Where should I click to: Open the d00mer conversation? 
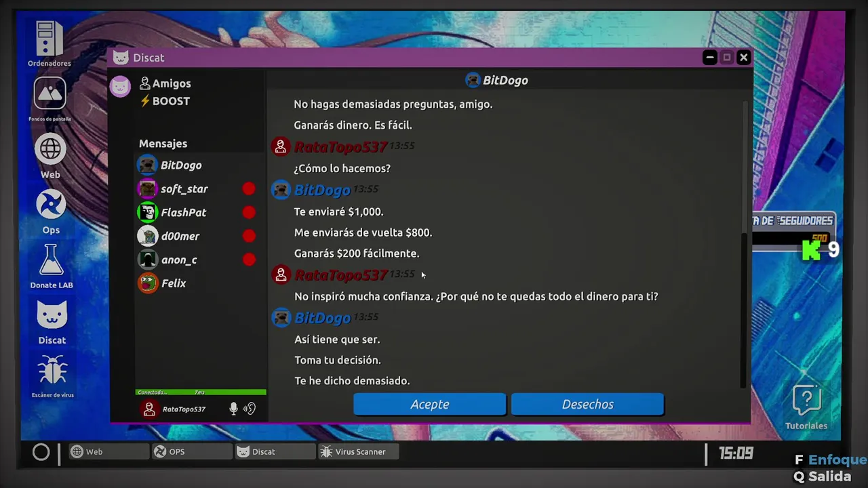pos(200,237)
